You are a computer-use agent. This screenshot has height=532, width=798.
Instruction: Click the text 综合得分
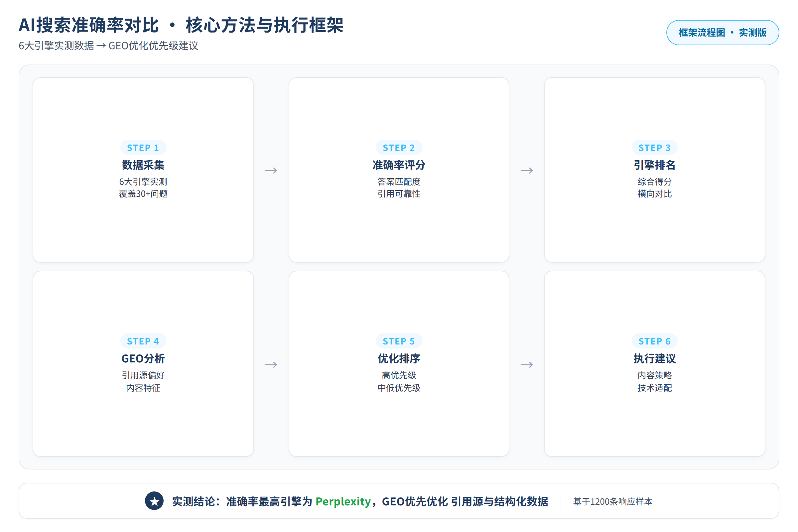pyautogui.click(x=654, y=182)
